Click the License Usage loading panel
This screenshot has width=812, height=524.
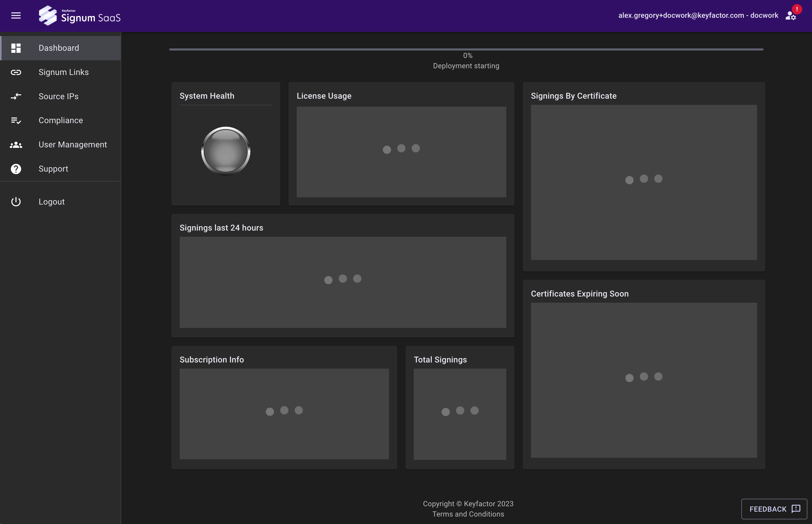pyautogui.click(x=401, y=152)
